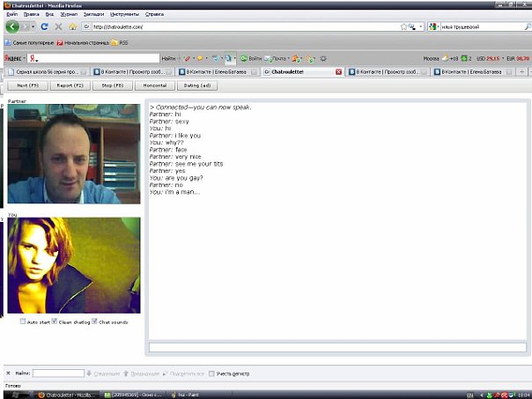532x399 pixels.
Task: Open the Закладки menu
Action: (x=93, y=14)
